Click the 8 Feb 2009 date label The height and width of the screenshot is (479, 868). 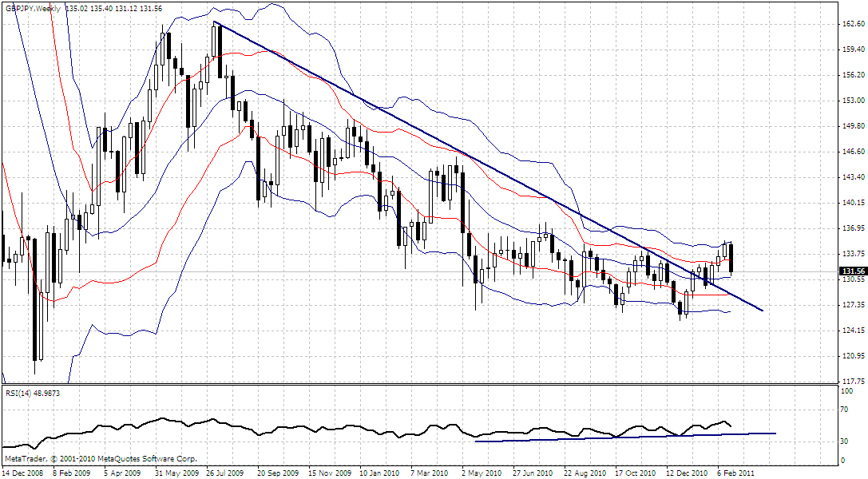(71, 473)
